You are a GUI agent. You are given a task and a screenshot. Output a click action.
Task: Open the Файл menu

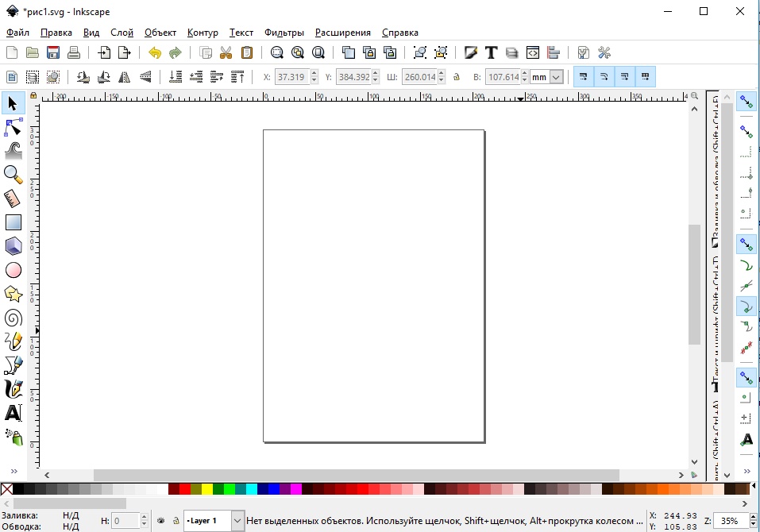coord(17,33)
